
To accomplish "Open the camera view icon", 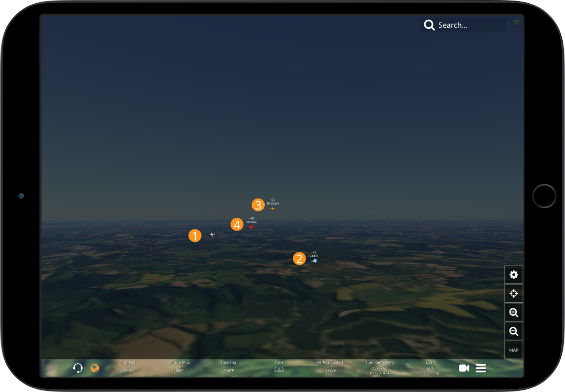I will tap(464, 368).
